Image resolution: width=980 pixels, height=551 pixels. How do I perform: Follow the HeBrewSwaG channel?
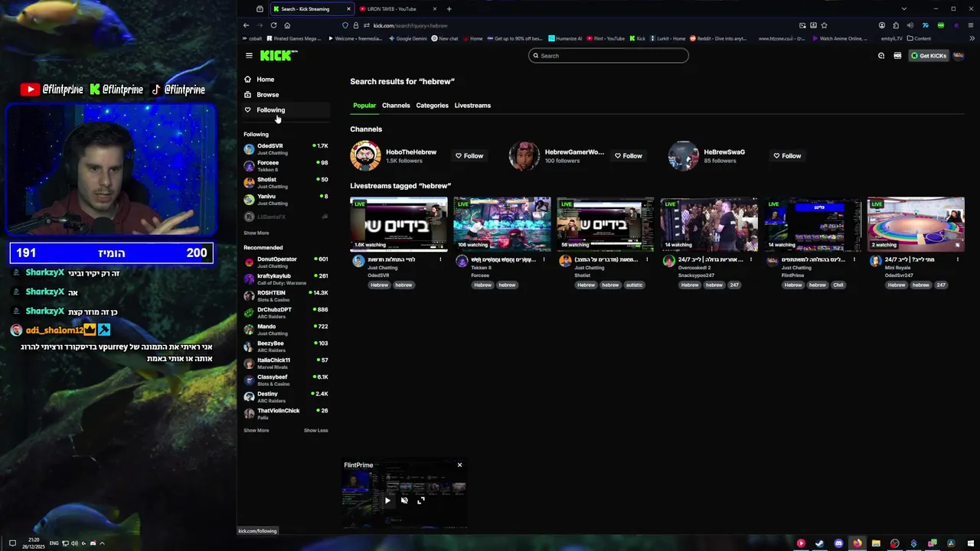pyautogui.click(x=787, y=156)
